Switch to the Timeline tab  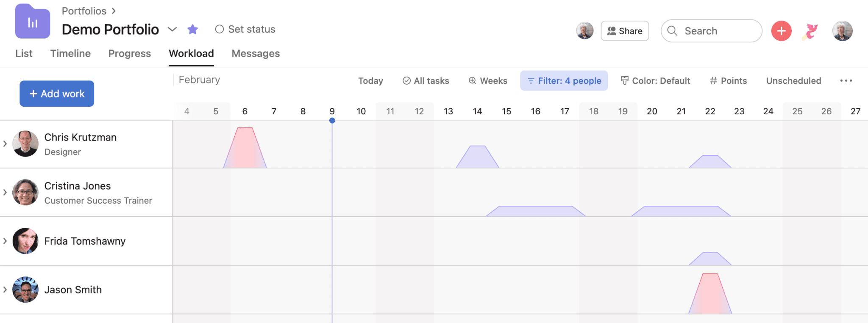(x=70, y=53)
